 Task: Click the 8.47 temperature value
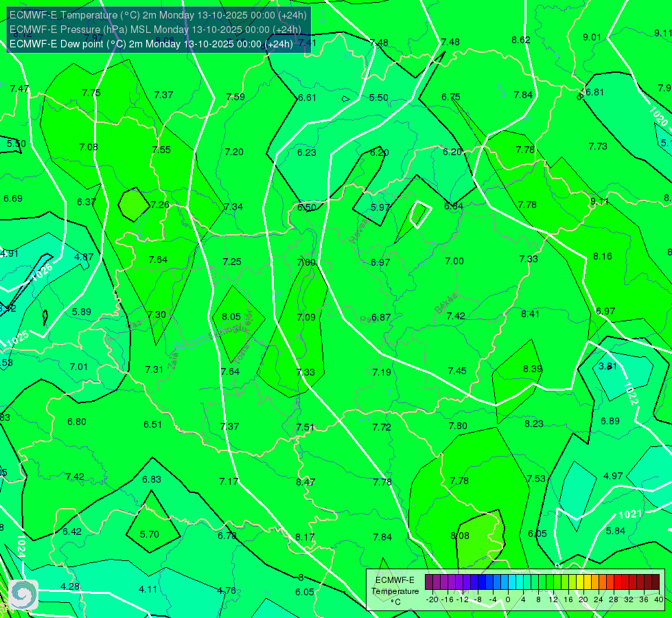coord(305,482)
